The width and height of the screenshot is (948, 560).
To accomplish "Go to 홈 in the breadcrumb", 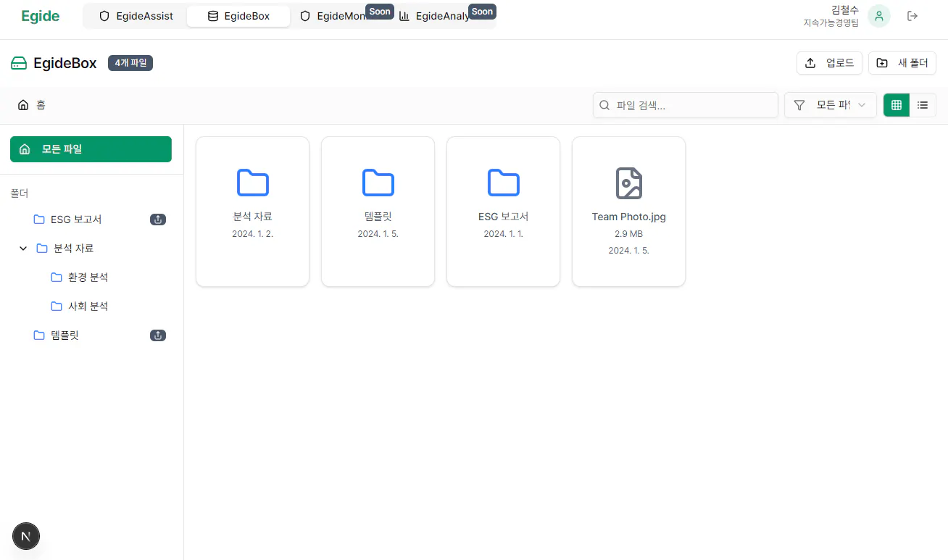I will tap(32, 105).
